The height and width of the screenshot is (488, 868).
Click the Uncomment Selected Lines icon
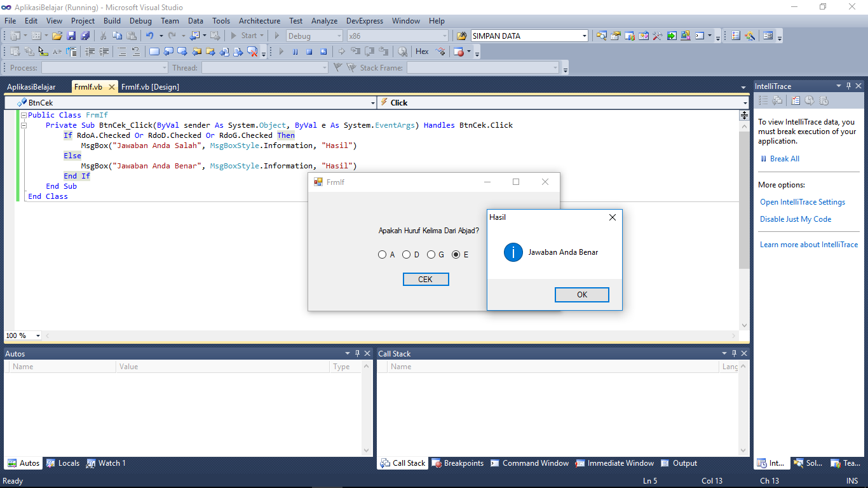coord(135,51)
